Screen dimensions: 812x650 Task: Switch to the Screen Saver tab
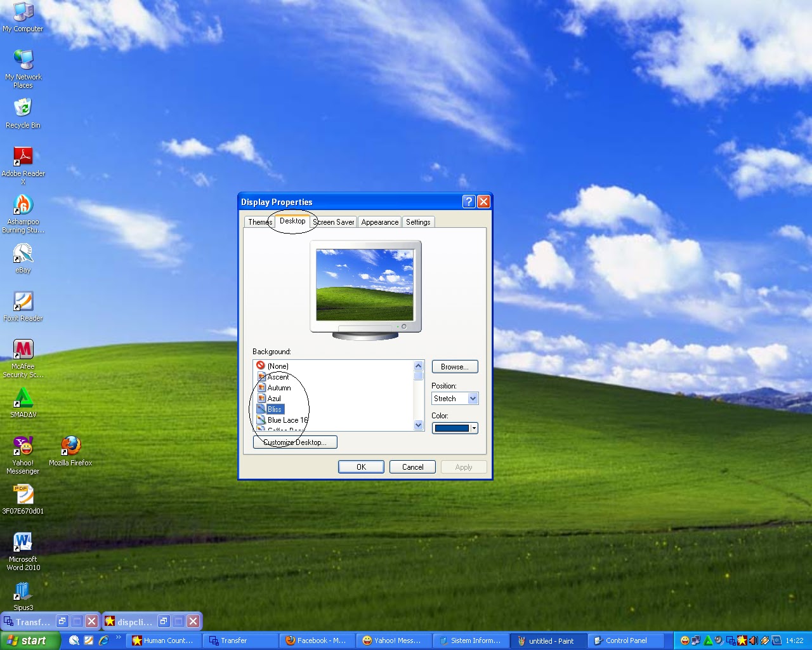tap(333, 222)
